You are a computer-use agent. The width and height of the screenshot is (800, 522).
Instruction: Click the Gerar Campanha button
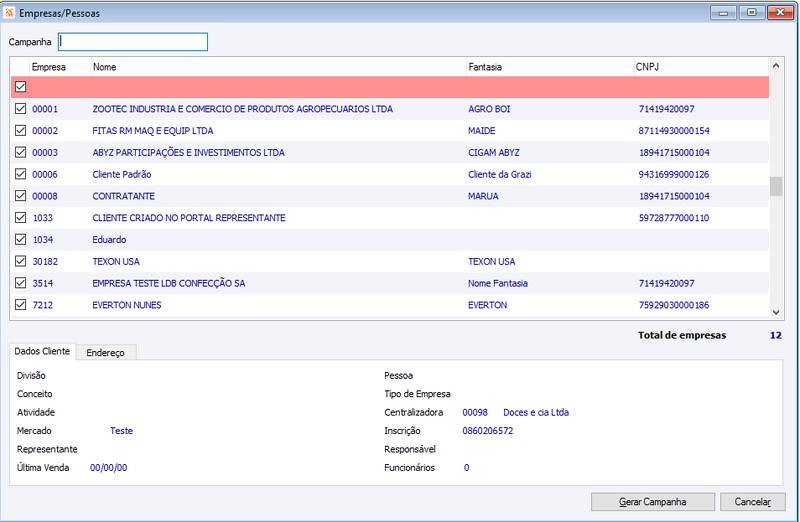tap(653, 502)
